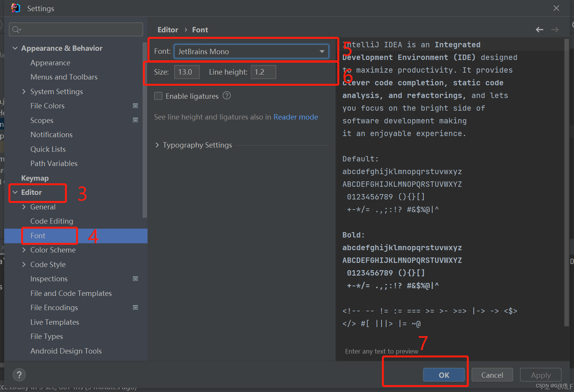This screenshot has height=392, width=574.
Task: Open Android Design Tools settings
Action: [66, 351]
